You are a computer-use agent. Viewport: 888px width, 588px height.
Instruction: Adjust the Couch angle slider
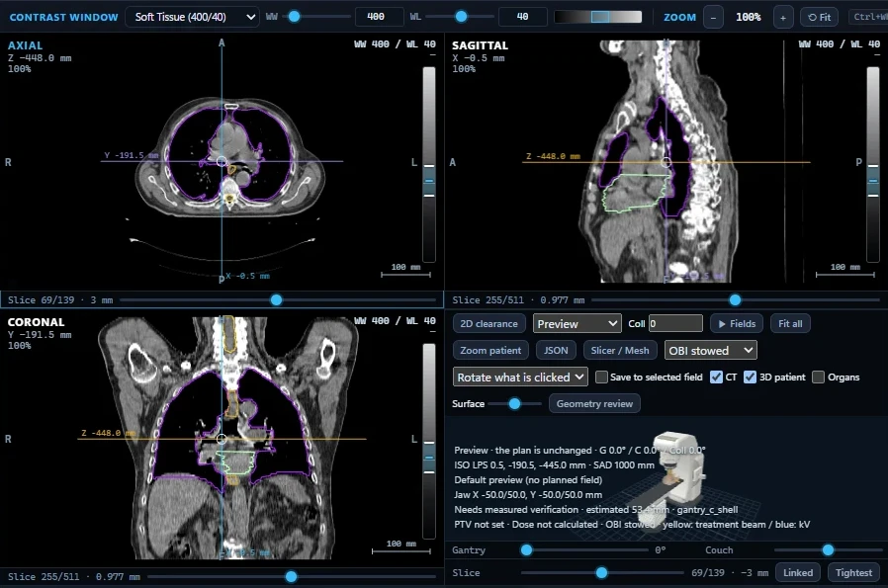pyautogui.click(x=828, y=549)
